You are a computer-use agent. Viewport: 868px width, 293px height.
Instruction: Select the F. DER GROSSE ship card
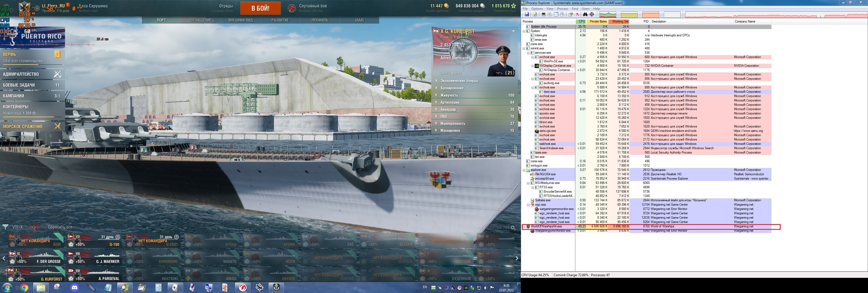(35, 258)
